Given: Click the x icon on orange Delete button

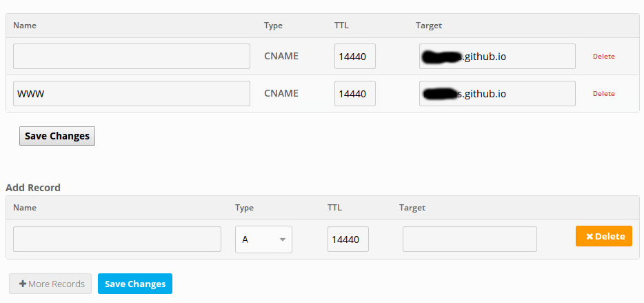Looking at the screenshot, I should click(590, 237).
